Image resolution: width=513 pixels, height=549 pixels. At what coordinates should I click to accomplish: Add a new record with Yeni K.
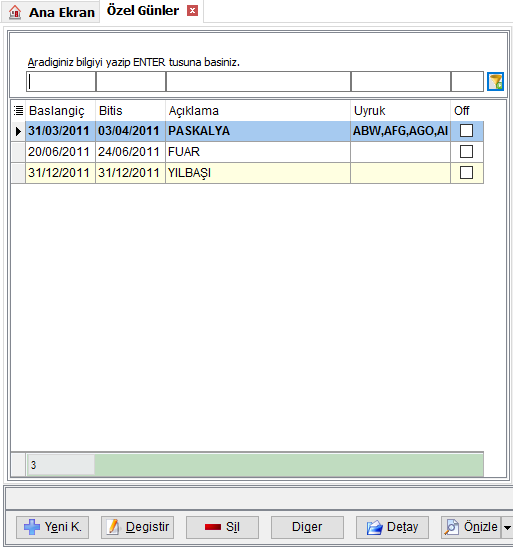click(x=53, y=527)
